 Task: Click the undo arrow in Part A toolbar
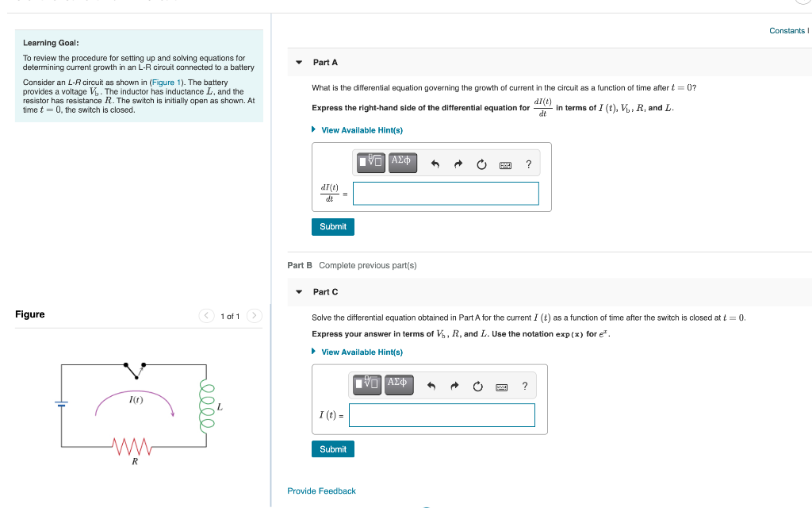433,162
